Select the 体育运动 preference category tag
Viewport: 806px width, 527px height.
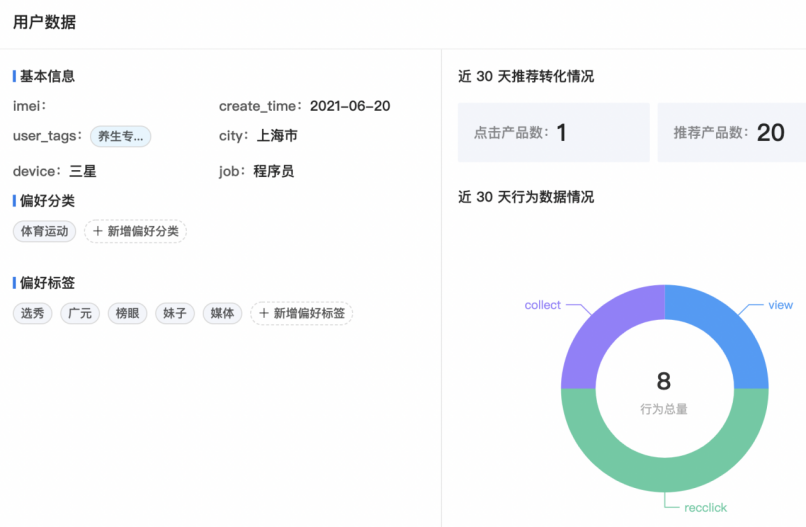tap(45, 231)
